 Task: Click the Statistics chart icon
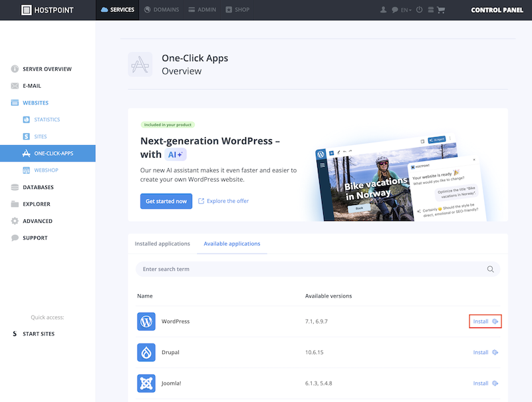pyautogui.click(x=26, y=120)
